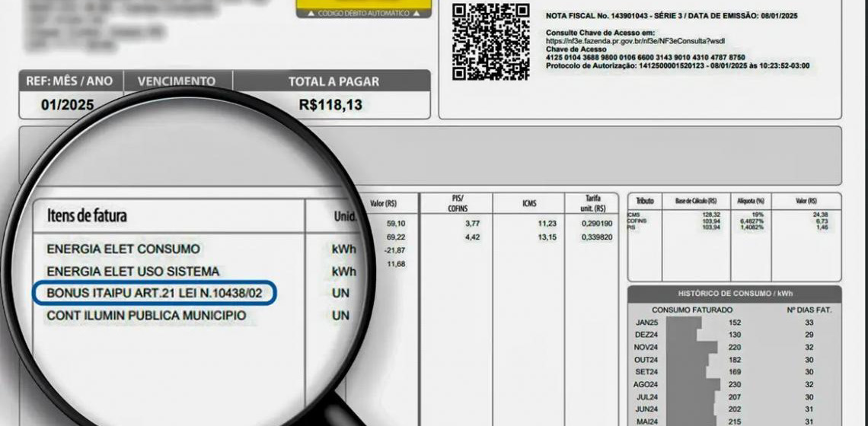Select ICMS value 11,23
The image size is (868, 426).
coord(547,224)
